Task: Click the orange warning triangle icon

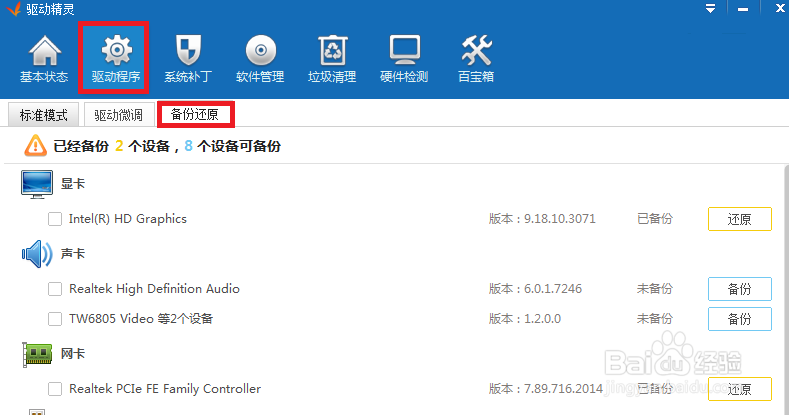Action: (x=35, y=146)
